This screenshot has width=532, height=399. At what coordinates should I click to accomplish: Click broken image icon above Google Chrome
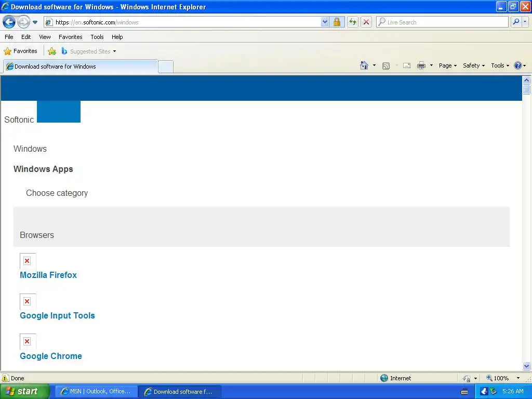28,342
